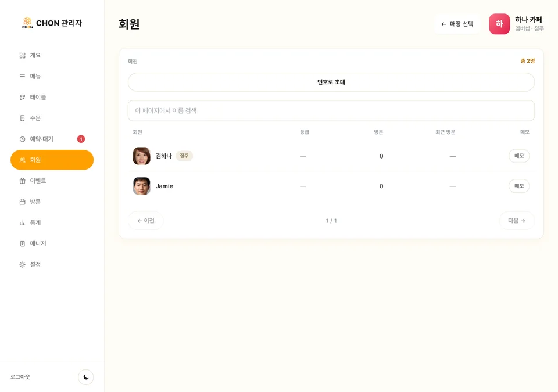Click the 방문 calendar icon
The height and width of the screenshot is (392, 558).
click(23, 202)
